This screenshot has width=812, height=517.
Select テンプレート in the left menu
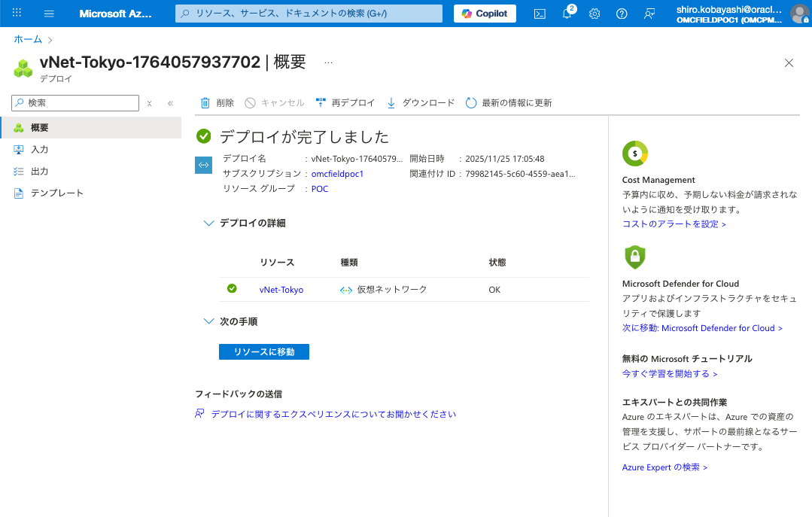tap(90, 193)
